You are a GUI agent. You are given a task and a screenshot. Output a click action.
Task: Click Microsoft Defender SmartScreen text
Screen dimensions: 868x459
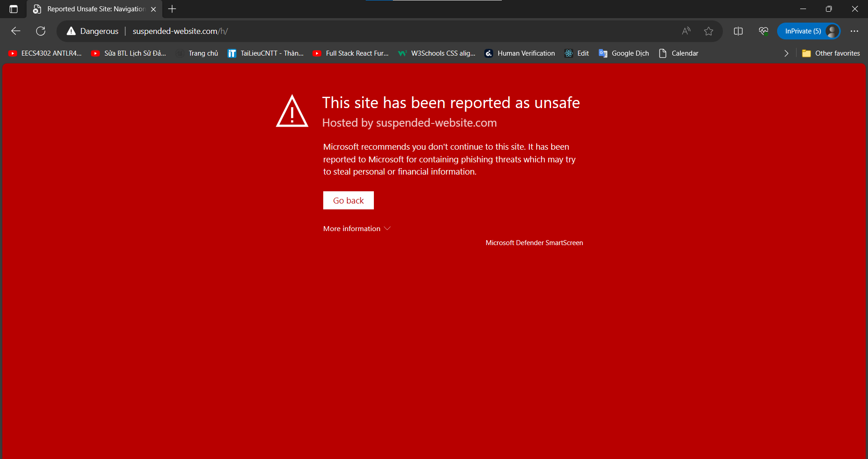534,243
